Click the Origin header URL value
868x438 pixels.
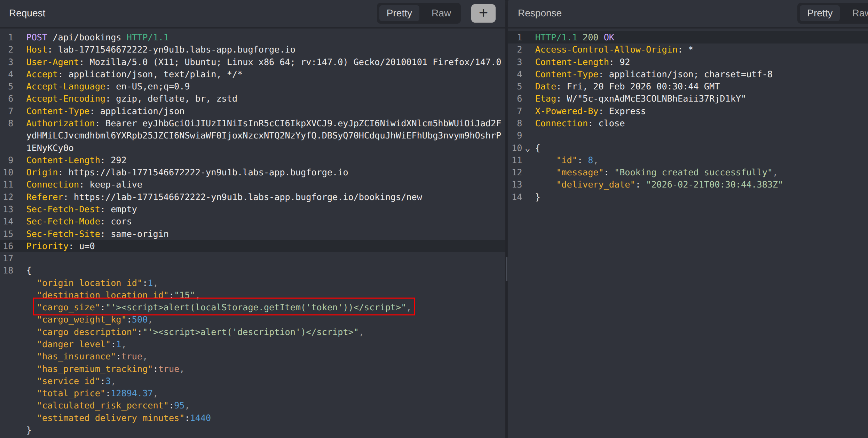[x=208, y=172]
